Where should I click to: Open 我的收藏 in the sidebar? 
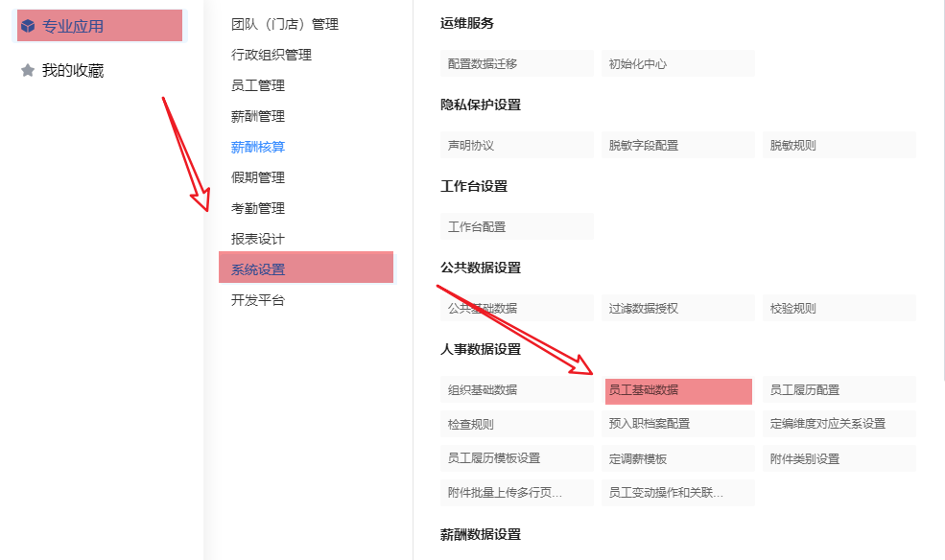(72, 70)
